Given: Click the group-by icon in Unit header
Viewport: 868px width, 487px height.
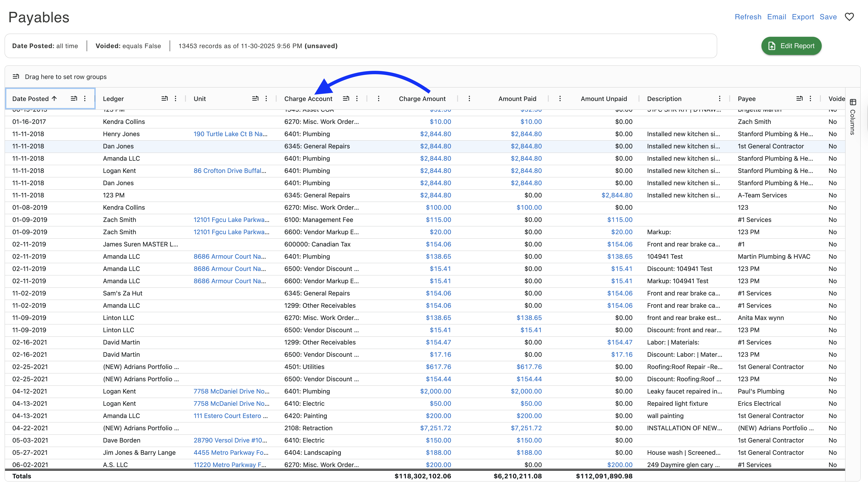Looking at the screenshot, I should 255,98.
